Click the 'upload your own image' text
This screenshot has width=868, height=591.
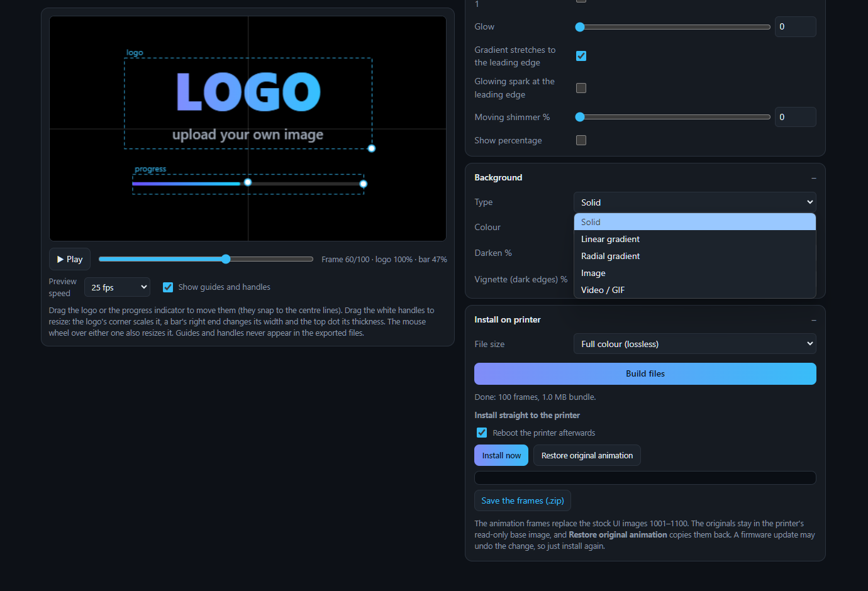point(248,135)
